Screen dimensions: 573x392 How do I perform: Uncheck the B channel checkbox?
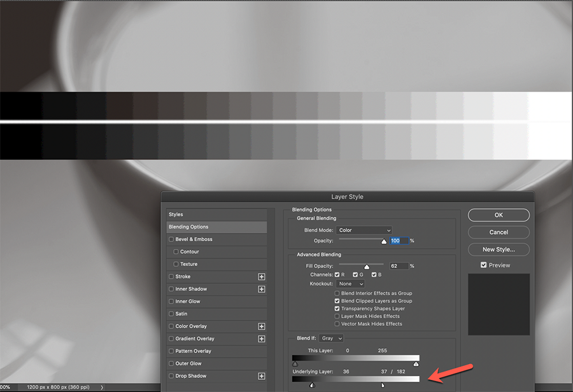[374, 275]
